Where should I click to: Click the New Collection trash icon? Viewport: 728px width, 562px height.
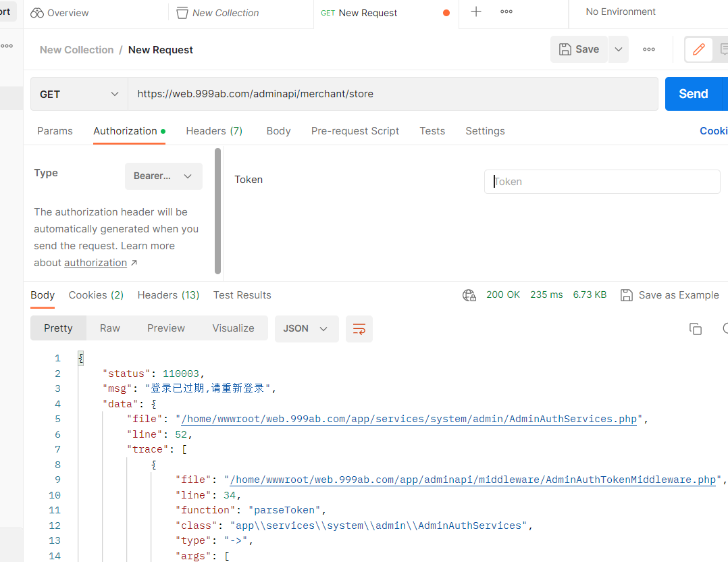(182, 13)
